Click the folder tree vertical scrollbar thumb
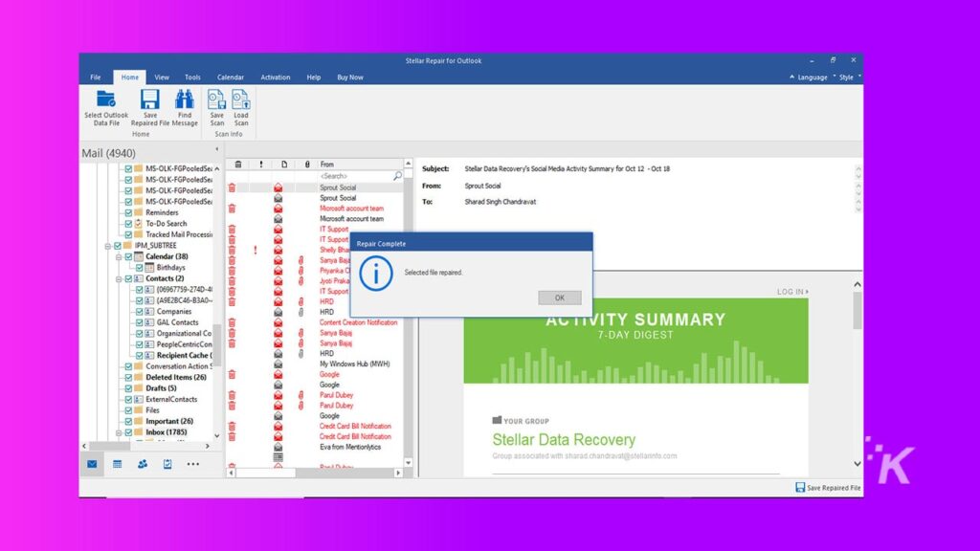This screenshot has width=980, height=551. [217, 343]
